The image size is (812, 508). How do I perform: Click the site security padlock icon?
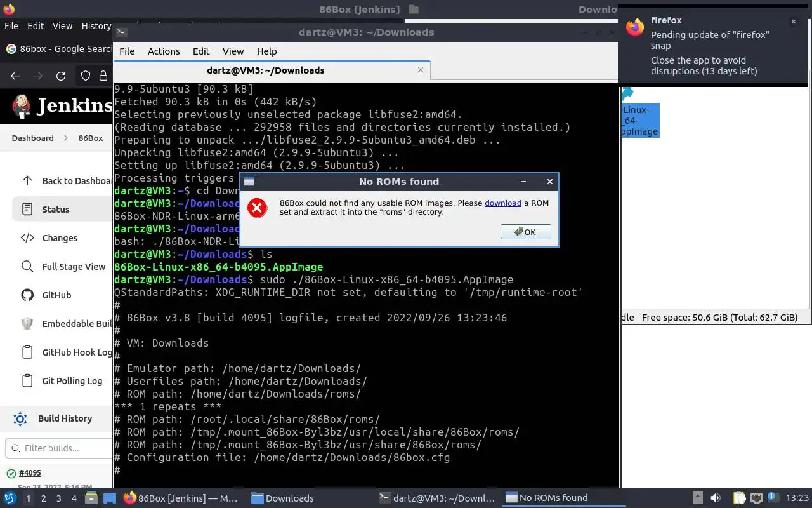tap(103, 76)
